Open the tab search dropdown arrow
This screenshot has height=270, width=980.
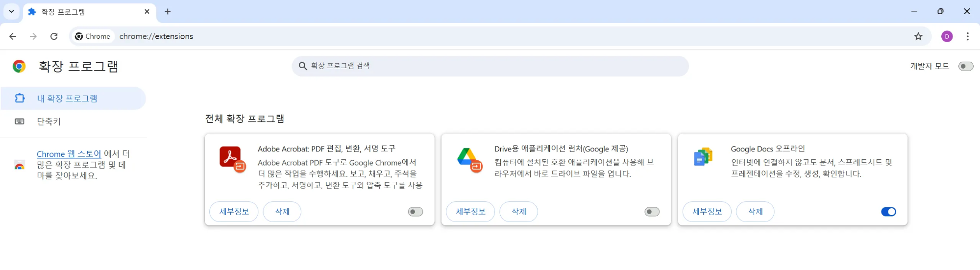point(11,11)
